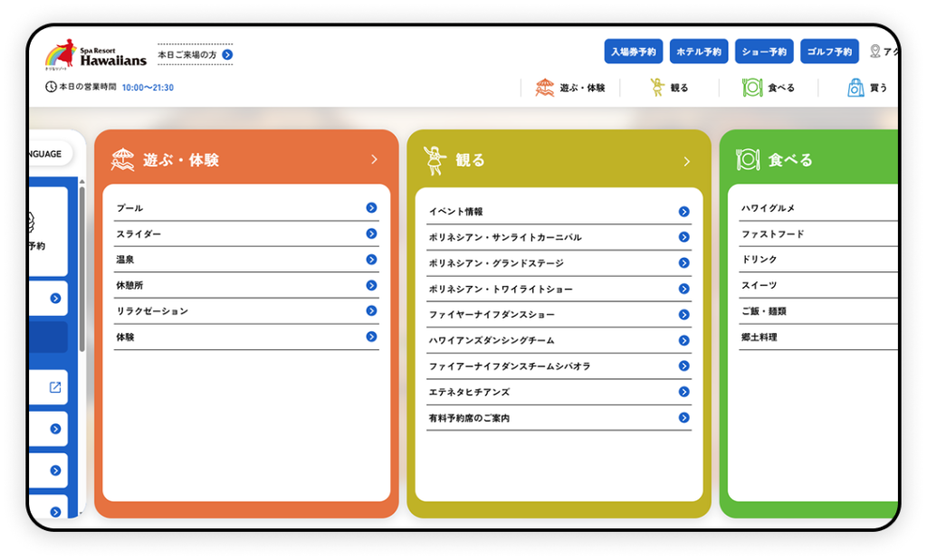Select 温泉 from the play menu list
Viewport: 927px width, 560px height.
tap(125, 260)
